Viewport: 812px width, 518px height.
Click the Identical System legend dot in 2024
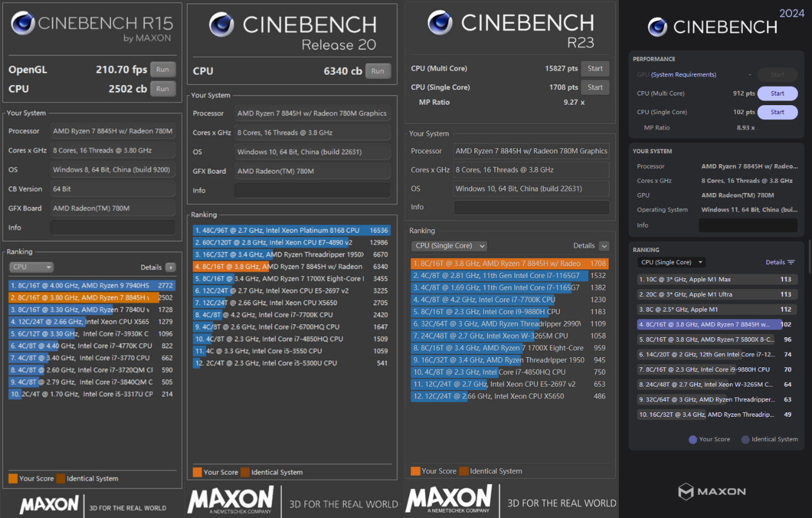click(745, 440)
